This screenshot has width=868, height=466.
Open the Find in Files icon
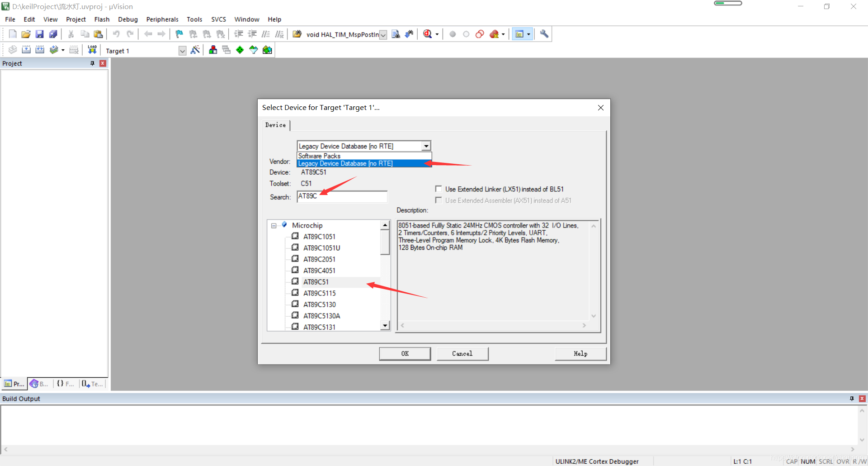coord(297,34)
